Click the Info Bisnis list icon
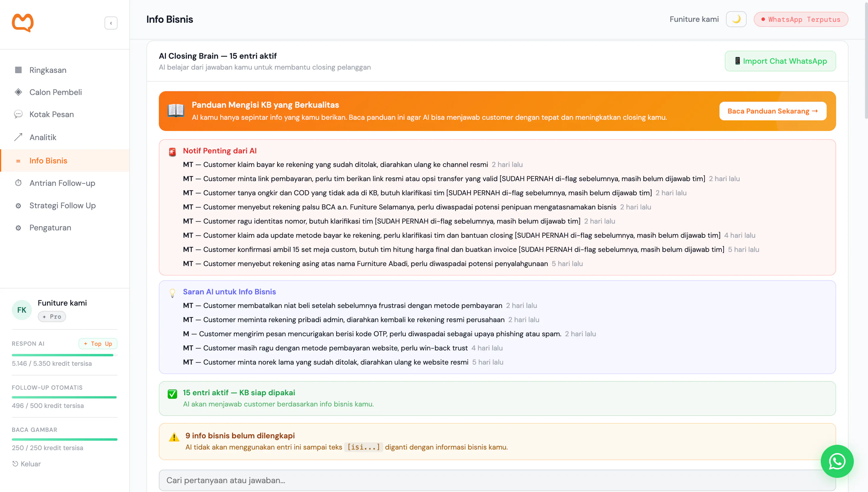The width and height of the screenshot is (868, 492). 18,161
